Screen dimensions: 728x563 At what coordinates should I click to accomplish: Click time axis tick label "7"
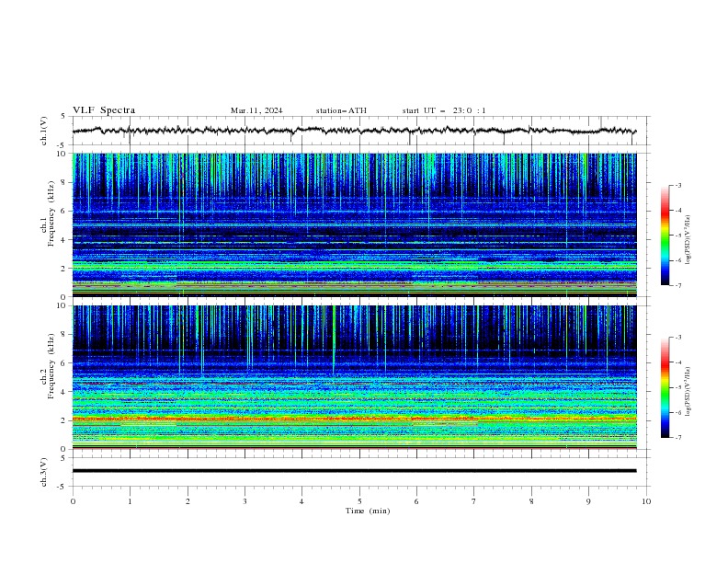474,501
